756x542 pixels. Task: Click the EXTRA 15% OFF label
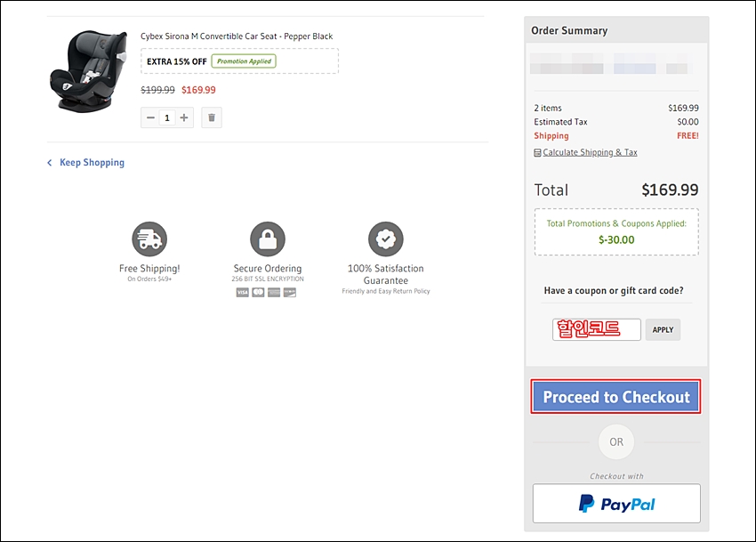(x=177, y=61)
